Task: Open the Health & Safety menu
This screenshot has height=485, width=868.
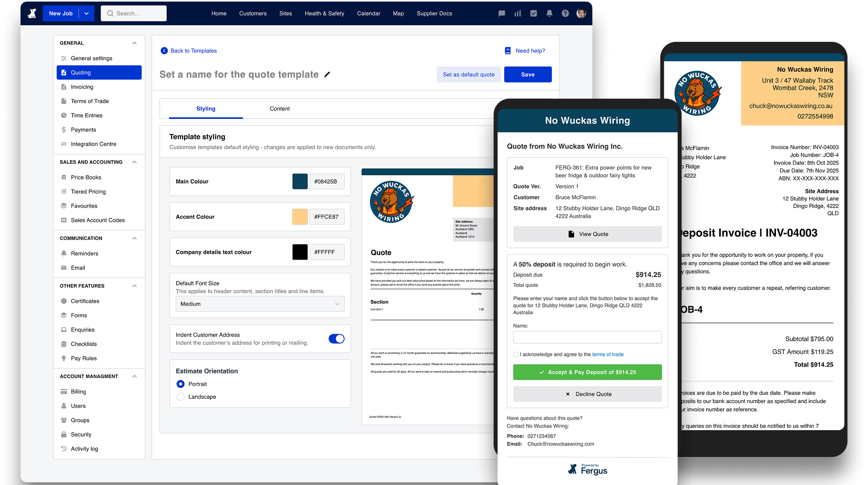Action: pos(324,13)
